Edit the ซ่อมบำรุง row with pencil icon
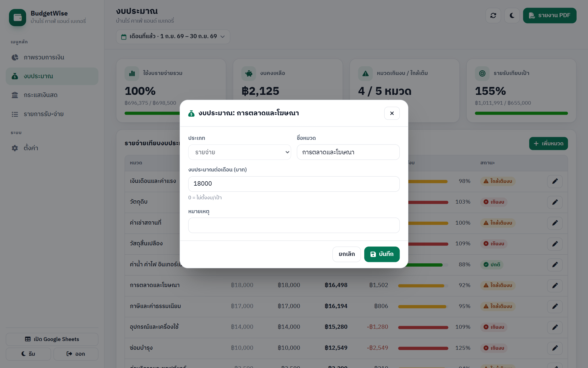The height and width of the screenshot is (368, 588). click(555, 348)
